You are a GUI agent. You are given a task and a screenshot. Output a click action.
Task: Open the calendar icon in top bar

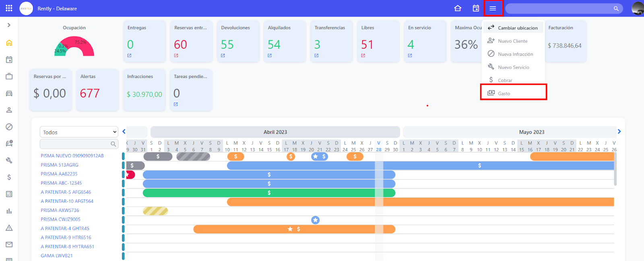pyautogui.click(x=476, y=8)
